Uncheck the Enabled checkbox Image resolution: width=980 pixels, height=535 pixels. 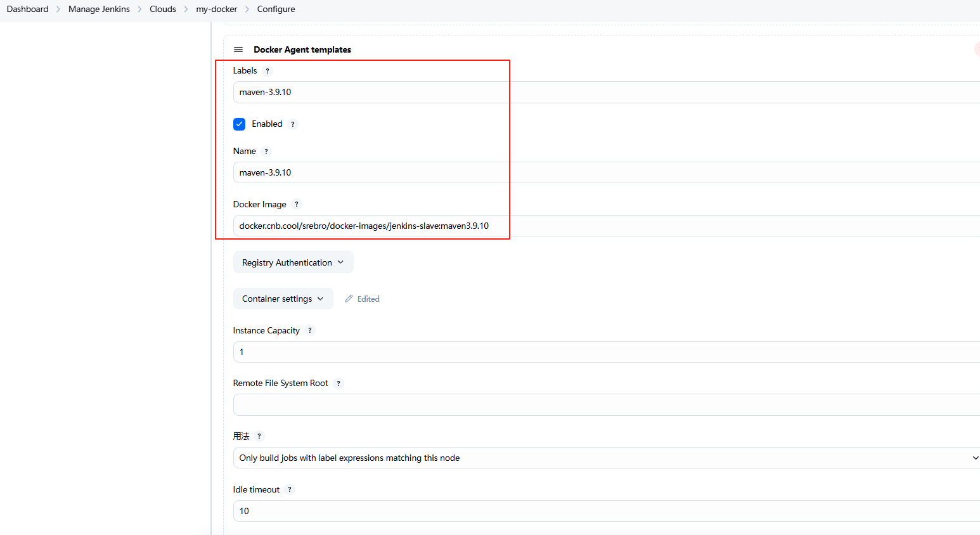click(x=239, y=124)
